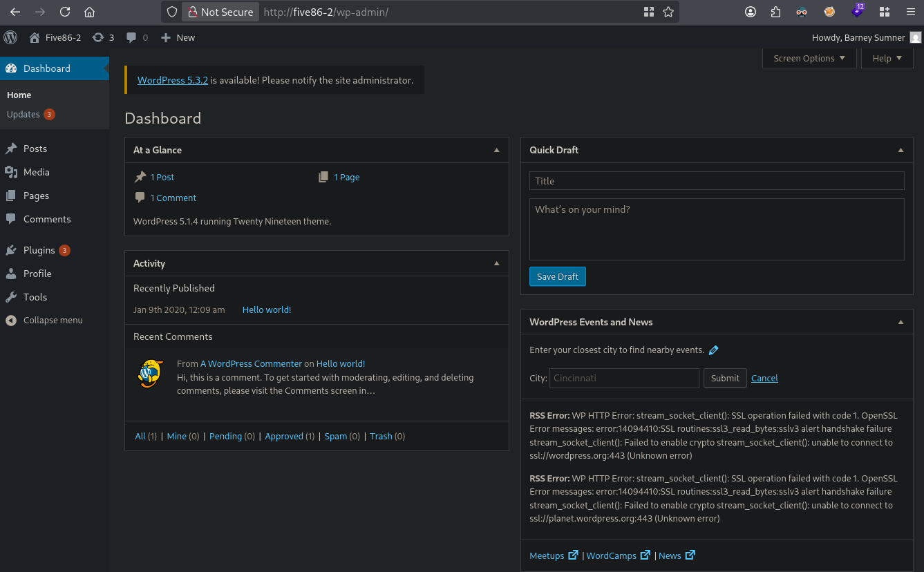
Task: Open the Profile sidebar menu
Action: point(55,274)
